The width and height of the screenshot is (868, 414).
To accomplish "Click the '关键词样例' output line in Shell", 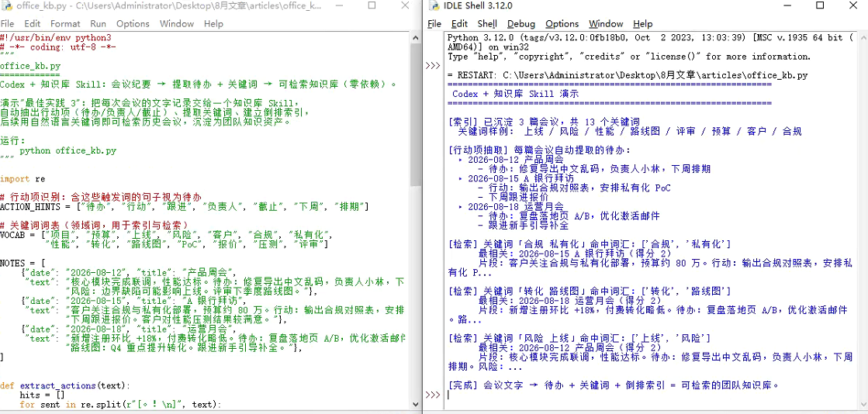I will pyautogui.click(x=629, y=131).
